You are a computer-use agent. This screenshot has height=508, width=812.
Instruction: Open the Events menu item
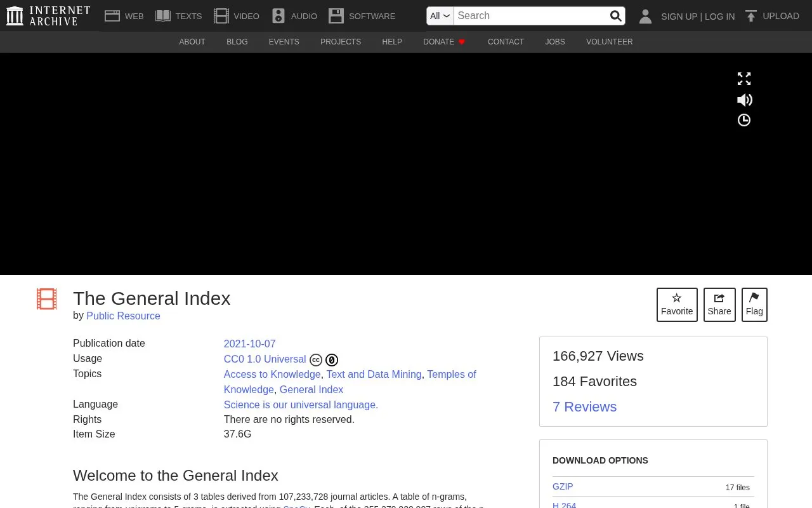284,42
